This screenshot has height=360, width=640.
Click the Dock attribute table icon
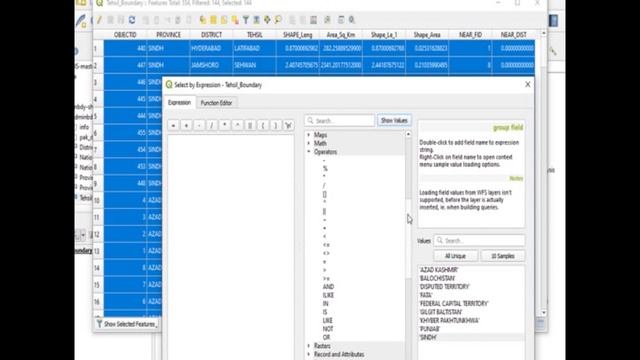pos(341,20)
